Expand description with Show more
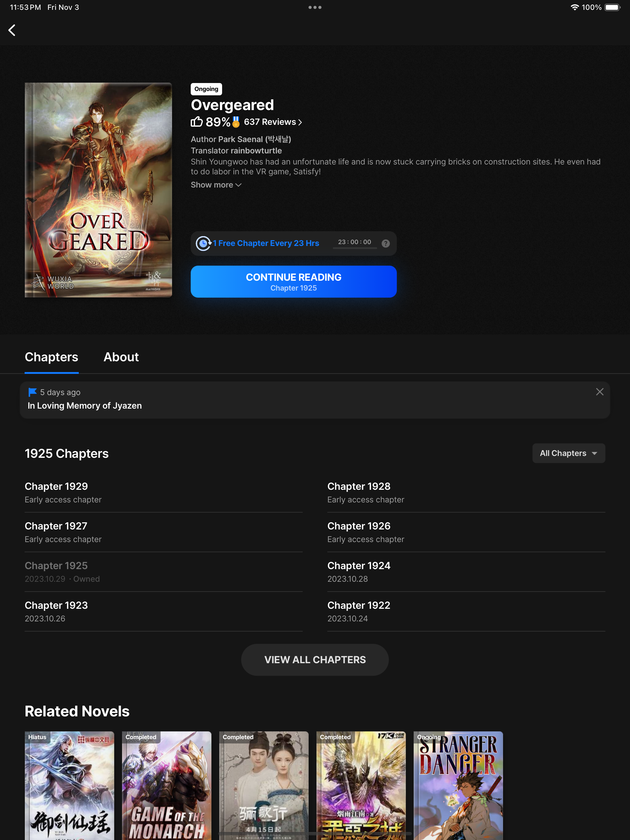The height and width of the screenshot is (840, 630). (216, 185)
